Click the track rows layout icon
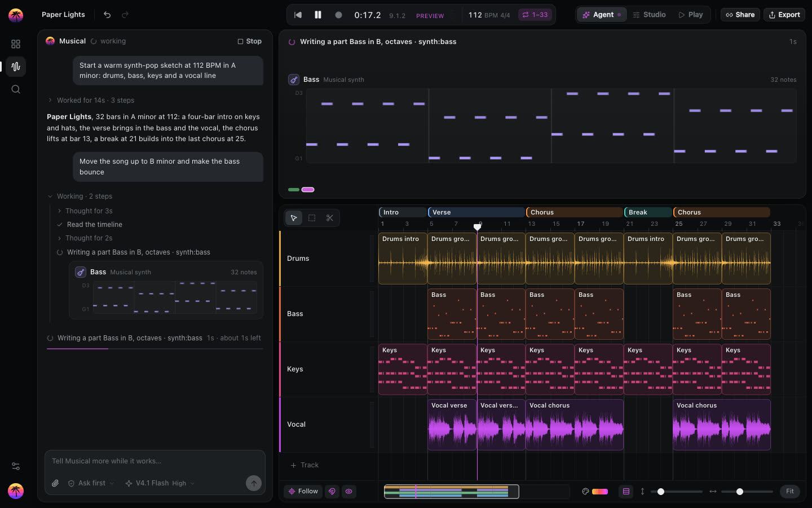Image resolution: width=812 pixels, height=508 pixels. point(626,492)
